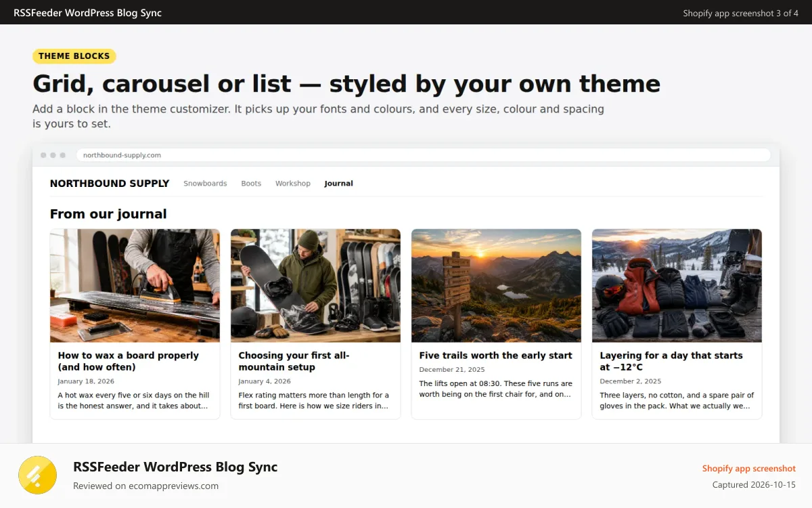Screen dimensions: 812x508
Task: Open the board waxing article thumbnail
Action: (135, 285)
